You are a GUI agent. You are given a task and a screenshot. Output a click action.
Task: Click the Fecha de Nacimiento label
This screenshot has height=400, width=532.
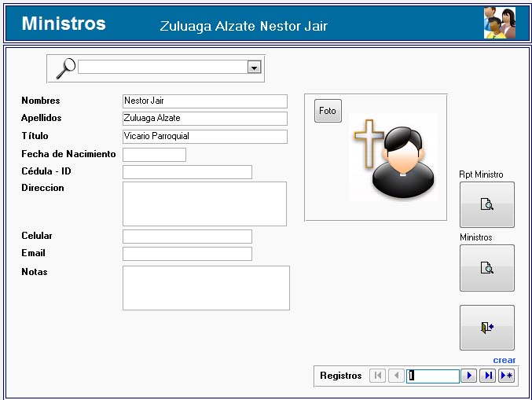(68, 154)
